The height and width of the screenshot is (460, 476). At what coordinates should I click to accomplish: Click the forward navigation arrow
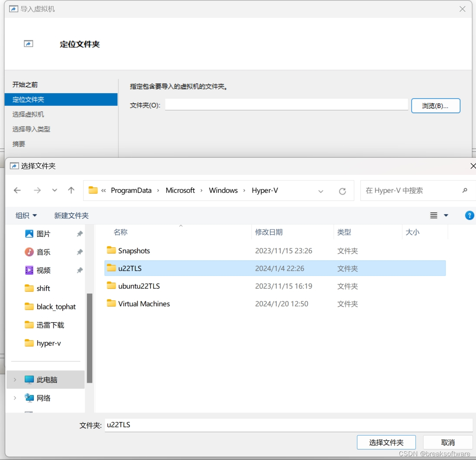[37, 190]
